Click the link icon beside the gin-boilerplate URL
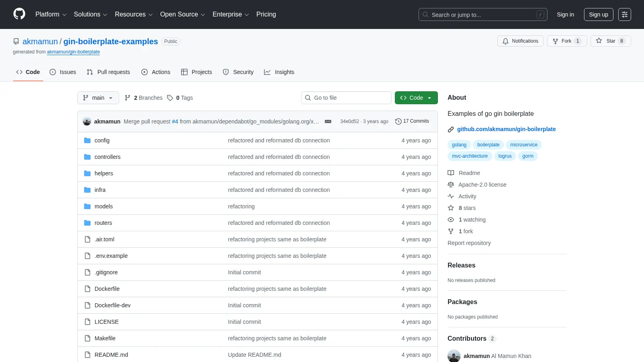 coord(451,130)
